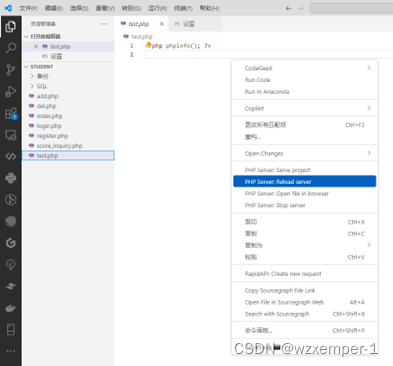Choose PHP Server: Stop server

(305, 205)
